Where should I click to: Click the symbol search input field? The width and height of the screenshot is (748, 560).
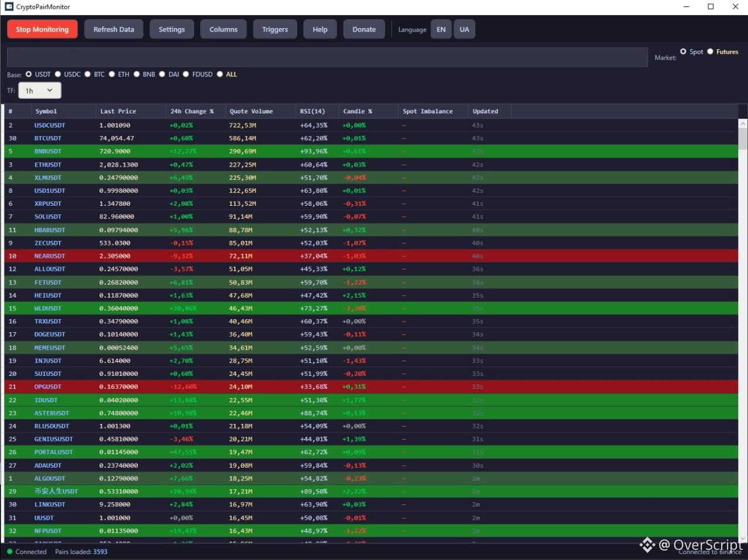tap(327, 57)
